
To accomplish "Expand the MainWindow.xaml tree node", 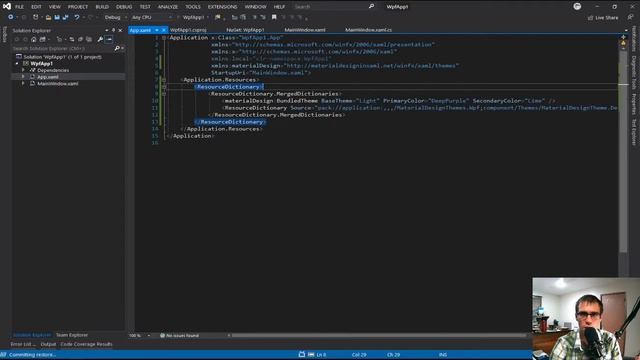I will [24, 83].
